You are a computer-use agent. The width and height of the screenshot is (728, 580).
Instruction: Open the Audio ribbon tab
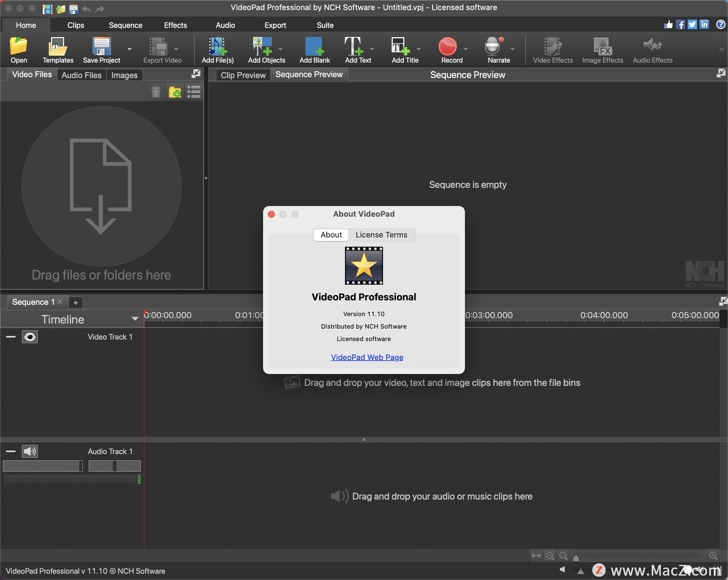[x=225, y=25]
